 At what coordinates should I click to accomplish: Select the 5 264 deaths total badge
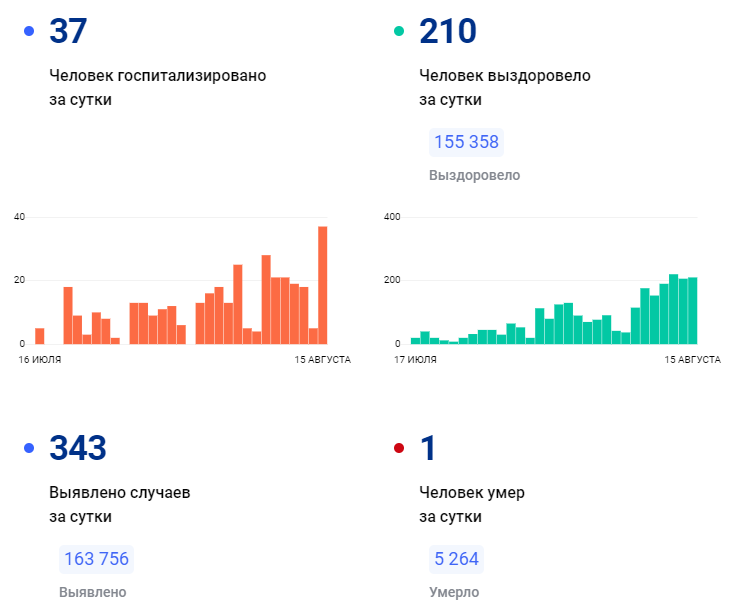click(x=456, y=559)
